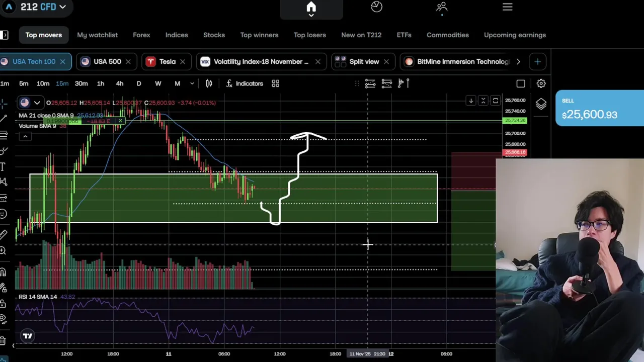The height and width of the screenshot is (362, 644).
Task: Open the Commodities category
Action: (x=448, y=35)
